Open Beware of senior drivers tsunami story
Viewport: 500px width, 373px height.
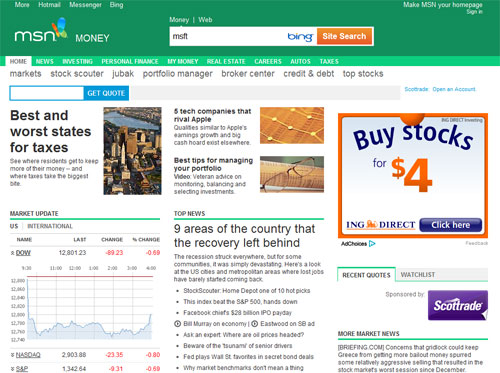(238, 346)
